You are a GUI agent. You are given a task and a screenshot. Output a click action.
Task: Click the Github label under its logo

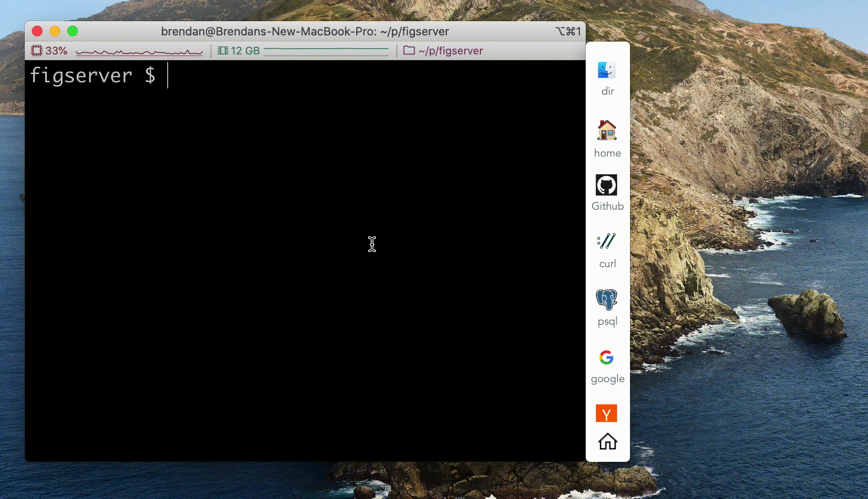607,206
